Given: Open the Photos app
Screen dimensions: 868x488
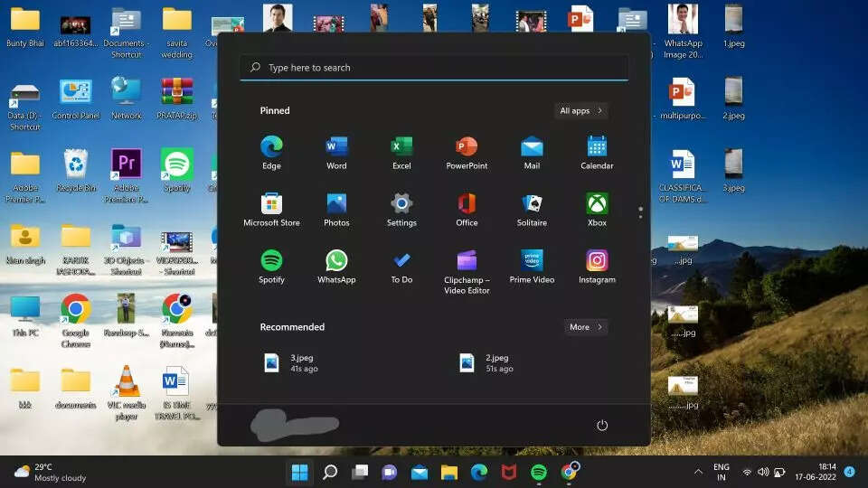Looking at the screenshot, I should pyautogui.click(x=336, y=210).
